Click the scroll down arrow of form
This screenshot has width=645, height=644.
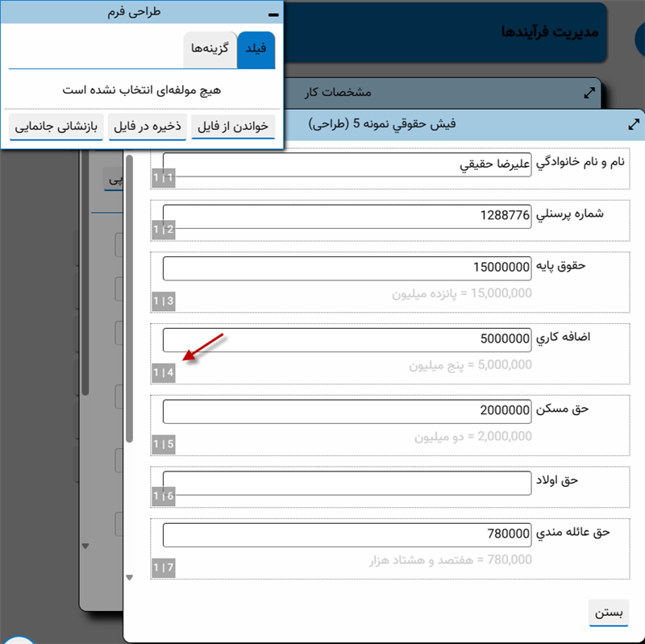tap(129, 577)
